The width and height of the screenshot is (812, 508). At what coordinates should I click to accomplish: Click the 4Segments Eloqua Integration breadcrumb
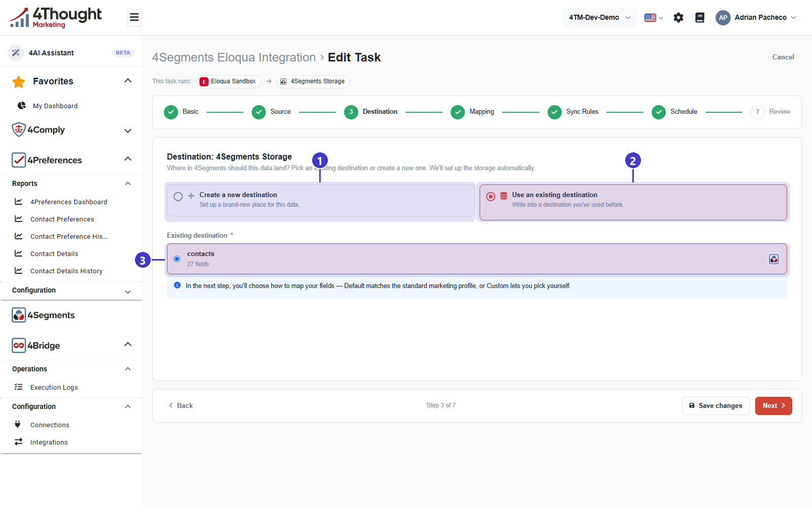pyautogui.click(x=234, y=57)
